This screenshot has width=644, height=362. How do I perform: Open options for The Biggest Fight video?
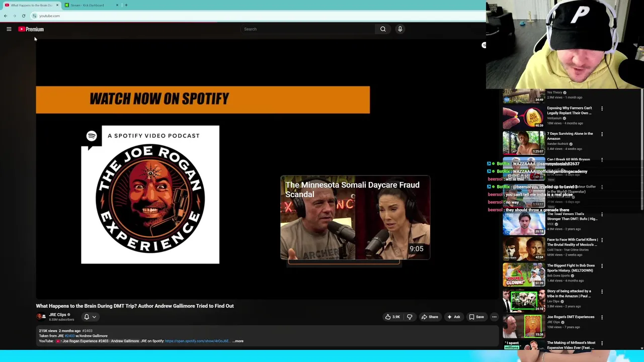[x=602, y=266]
